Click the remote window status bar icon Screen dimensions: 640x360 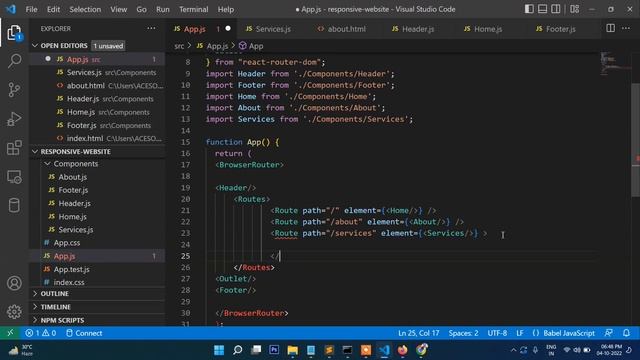click(10, 333)
